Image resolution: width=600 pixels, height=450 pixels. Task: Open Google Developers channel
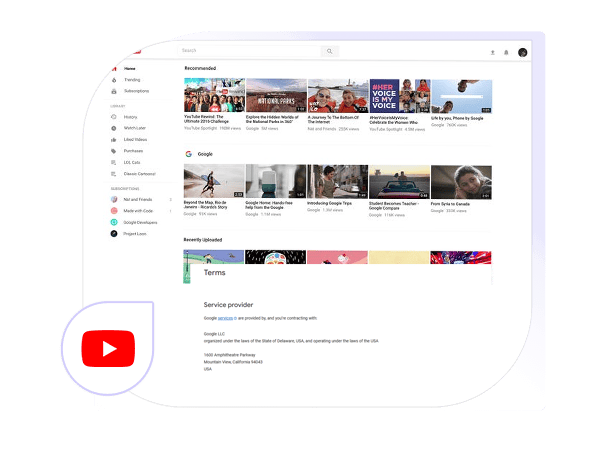pyautogui.click(x=140, y=222)
